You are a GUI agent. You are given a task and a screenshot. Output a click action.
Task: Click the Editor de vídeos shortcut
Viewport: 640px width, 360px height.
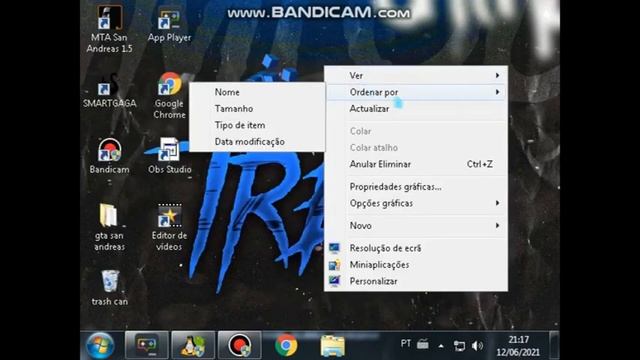[x=169, y=228]
